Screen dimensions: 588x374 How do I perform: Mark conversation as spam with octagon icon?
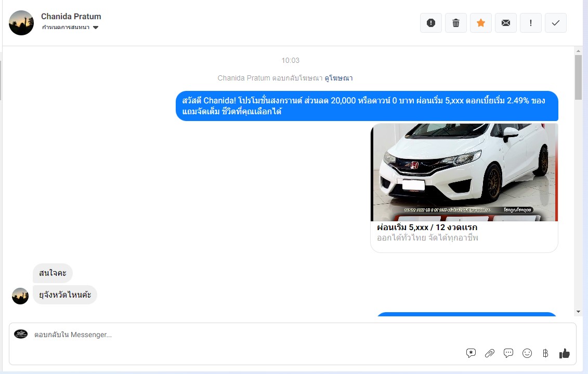coord(430,23)
